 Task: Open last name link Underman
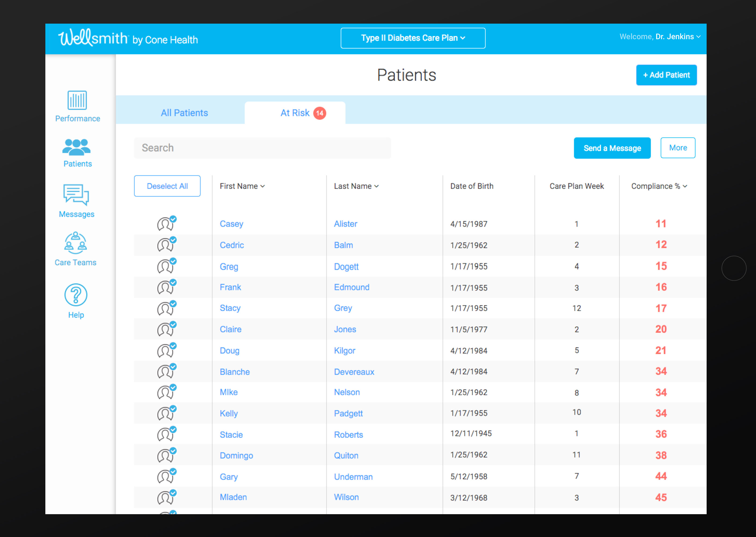click(353, 477)
